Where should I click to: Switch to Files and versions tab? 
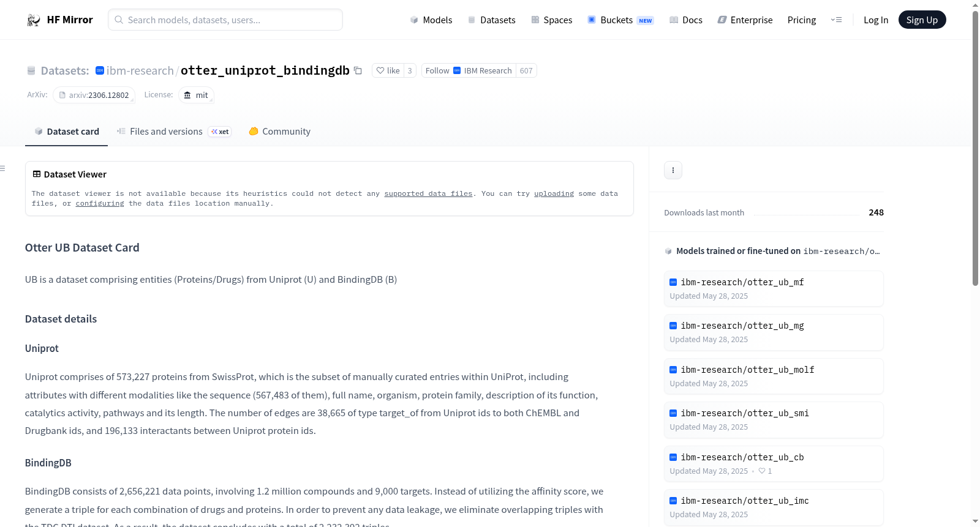point(174,132)
